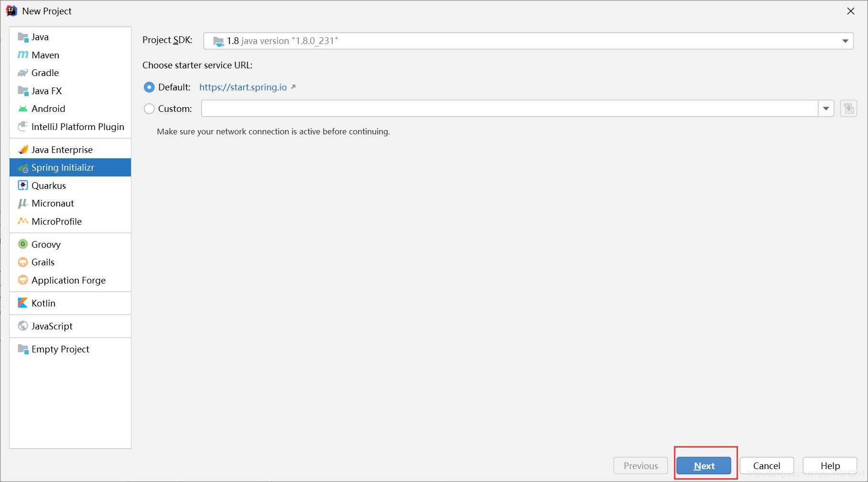
Task: Click the Spring Initializr leaf icon
Action: 22,168
